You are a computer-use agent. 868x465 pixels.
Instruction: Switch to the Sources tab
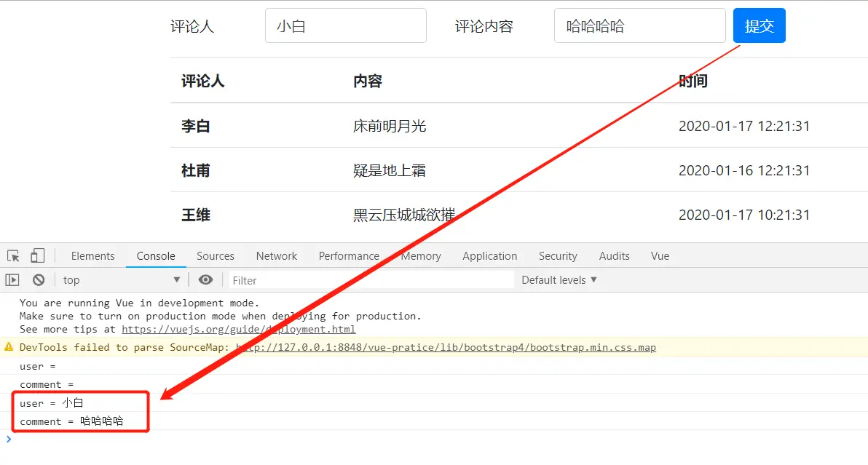pyautogui.click(x=216, y=256)
